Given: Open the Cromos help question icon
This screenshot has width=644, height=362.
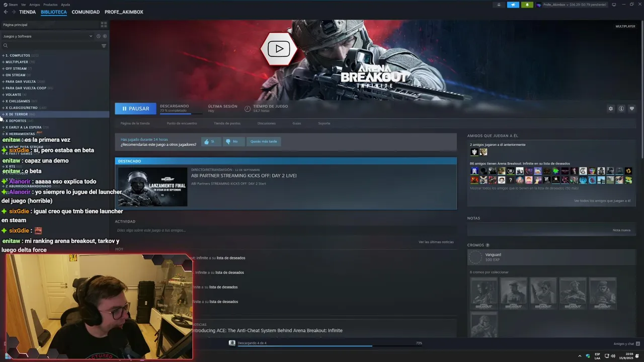Looking at the screenshot, I should pyautogui.click(x=488, y=245).
